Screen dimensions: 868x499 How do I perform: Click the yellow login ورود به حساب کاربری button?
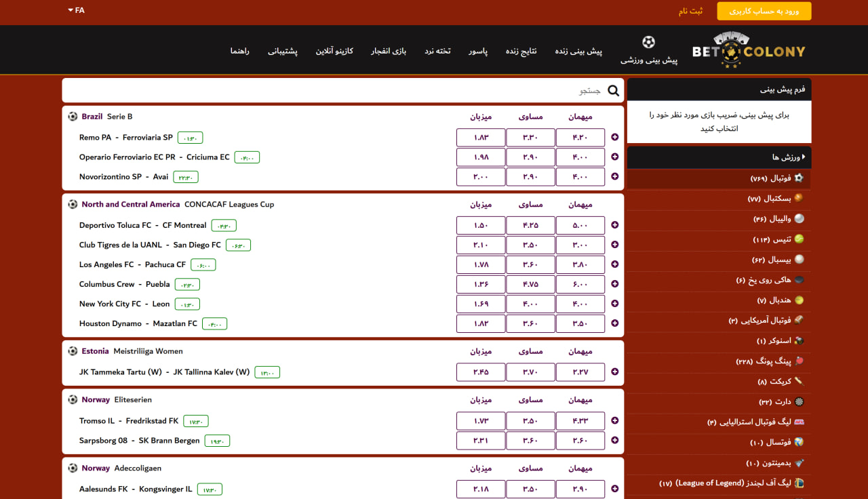(764, 12)
